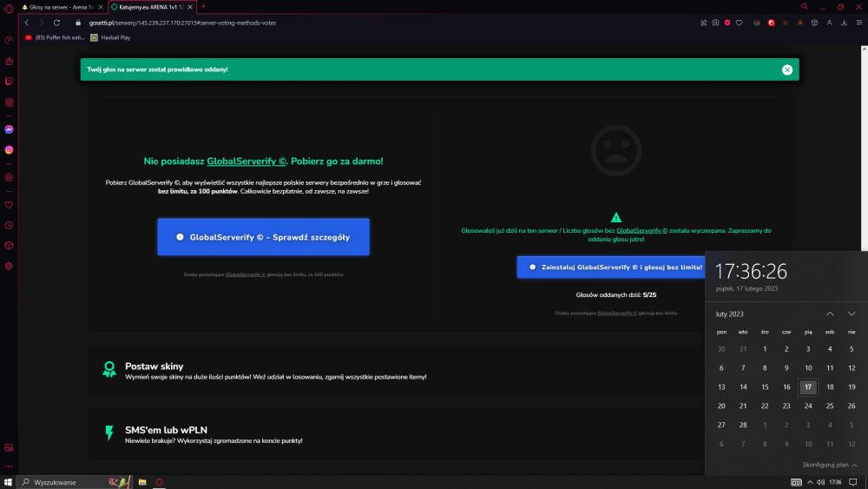Open the volume speaker tray icon
The height and width of the screenshot is (489, 868).
pyautogui.click(x=821, y=482)
